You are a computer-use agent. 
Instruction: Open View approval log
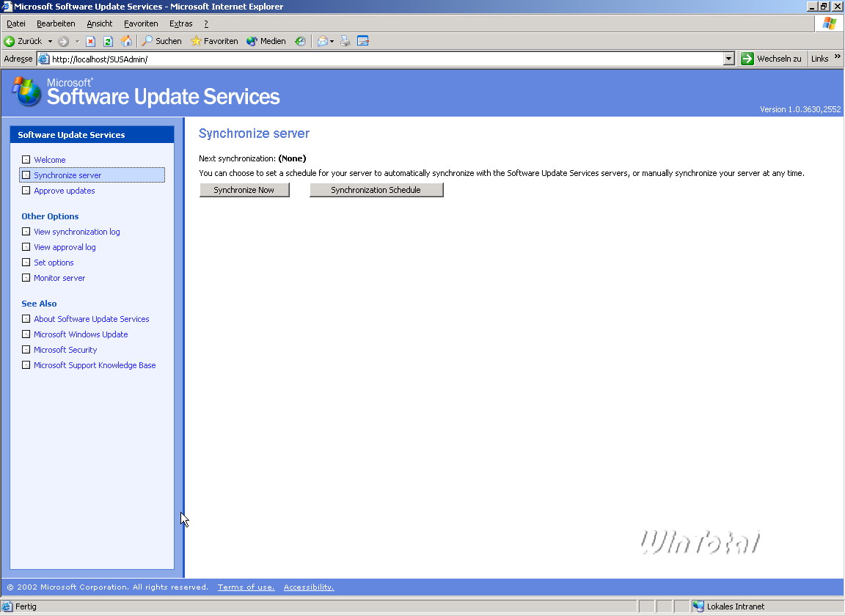[65, 247]
